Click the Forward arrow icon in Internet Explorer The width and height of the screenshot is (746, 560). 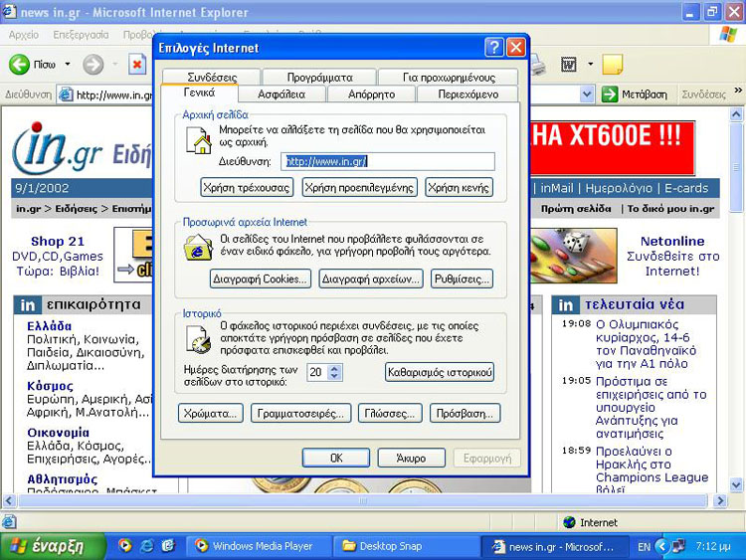tap(93, 65)
